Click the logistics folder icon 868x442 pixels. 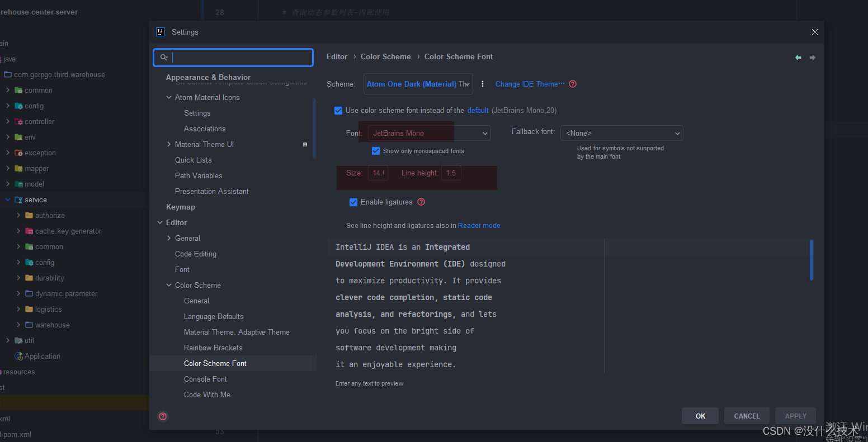coord(29,309)
